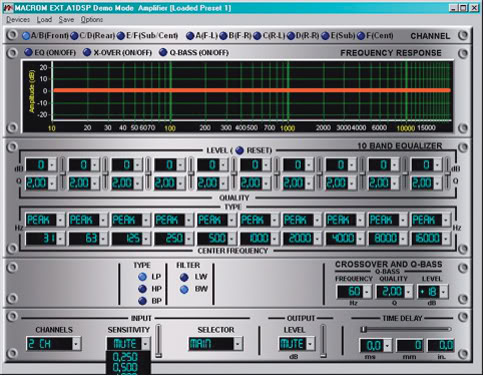Click the MACROM application icon in title bar
484x376 pixels.
click(9, 8)
